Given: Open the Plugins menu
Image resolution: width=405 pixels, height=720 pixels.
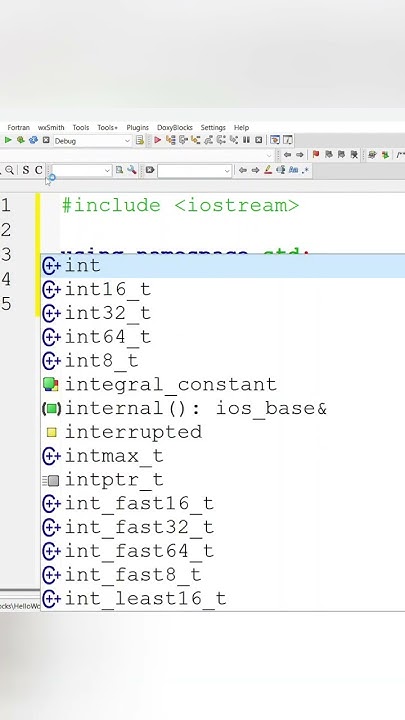Looking at the screenshot, I should point(137,128).
